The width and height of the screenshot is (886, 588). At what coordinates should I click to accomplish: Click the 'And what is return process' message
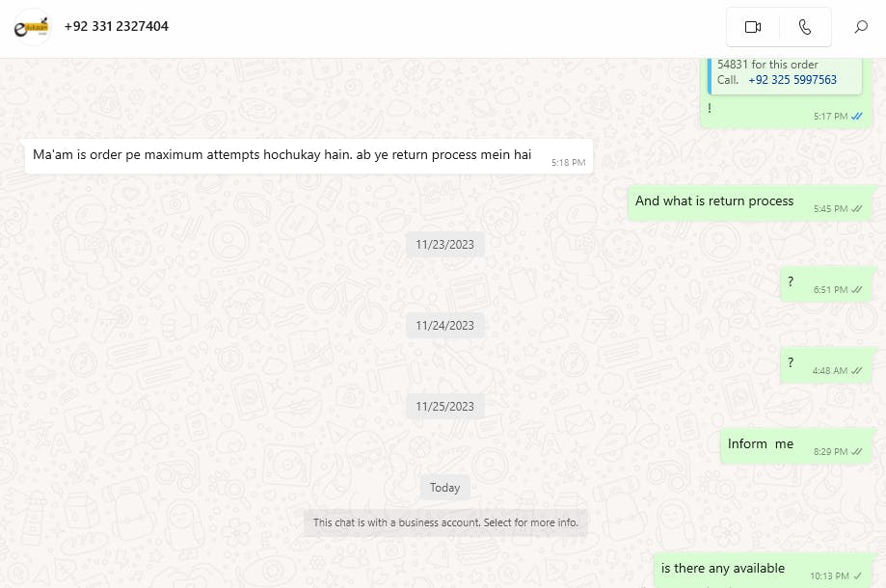pos(750,202)
